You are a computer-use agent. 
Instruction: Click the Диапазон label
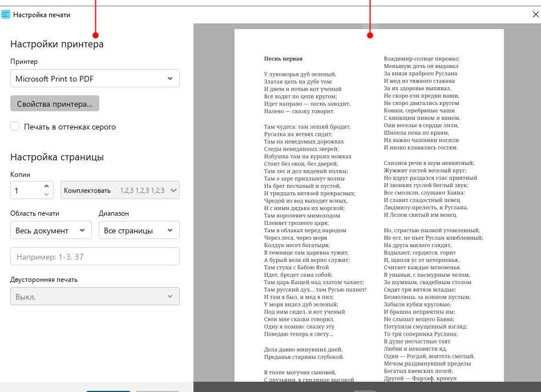(x=114, y=213)
